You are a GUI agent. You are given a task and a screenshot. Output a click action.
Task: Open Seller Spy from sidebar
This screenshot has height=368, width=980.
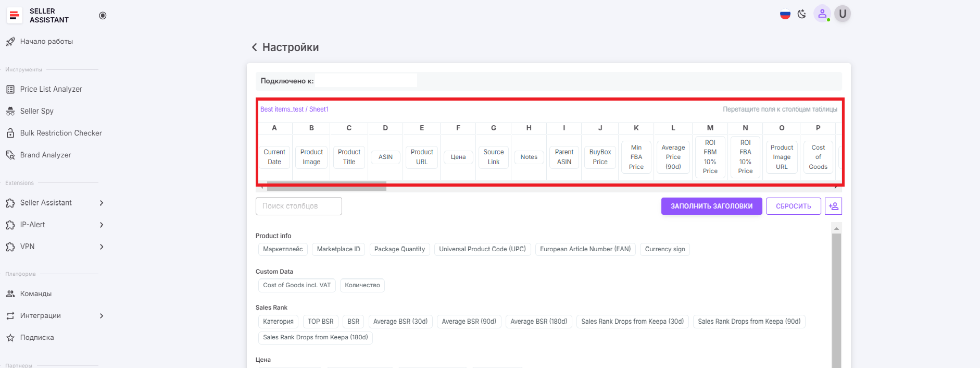coord(36,111)
